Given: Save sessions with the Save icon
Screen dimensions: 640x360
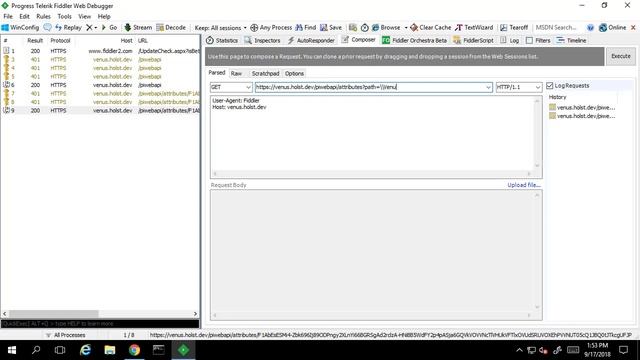Looking at the screenshot, I should (x=331, y=27).
